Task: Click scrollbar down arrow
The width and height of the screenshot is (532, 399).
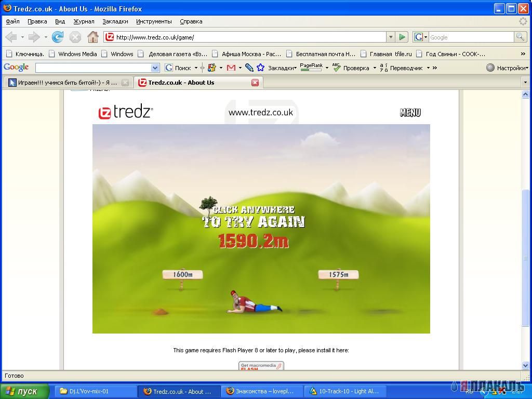Action: [525, 365]
